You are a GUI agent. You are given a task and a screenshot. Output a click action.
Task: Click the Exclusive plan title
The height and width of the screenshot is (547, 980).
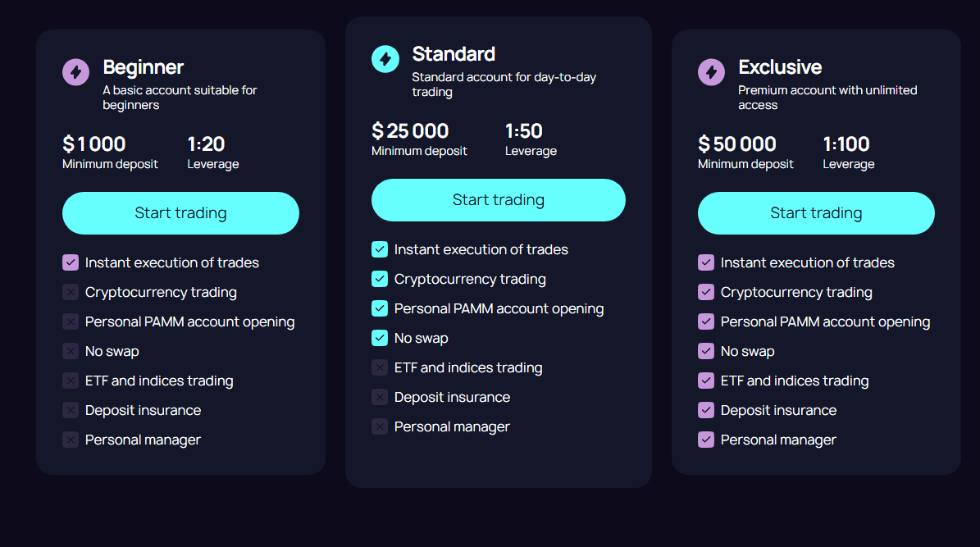(x=780, y=67)
